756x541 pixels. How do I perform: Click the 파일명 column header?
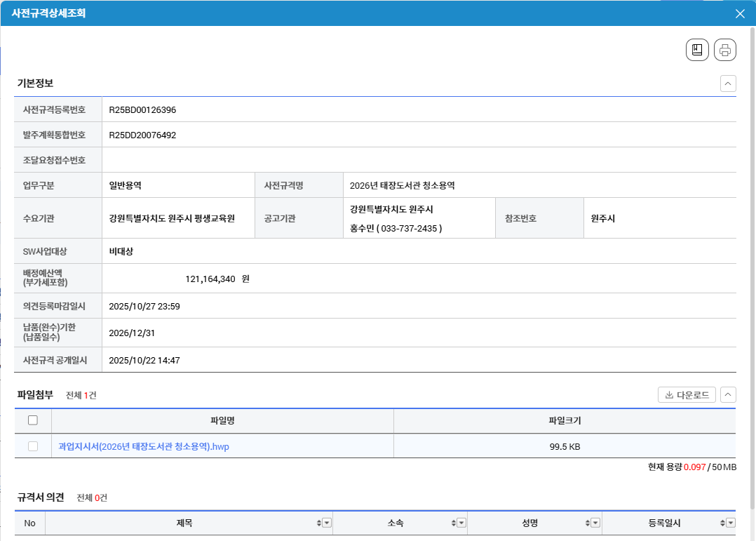click(x=222, y=420)
